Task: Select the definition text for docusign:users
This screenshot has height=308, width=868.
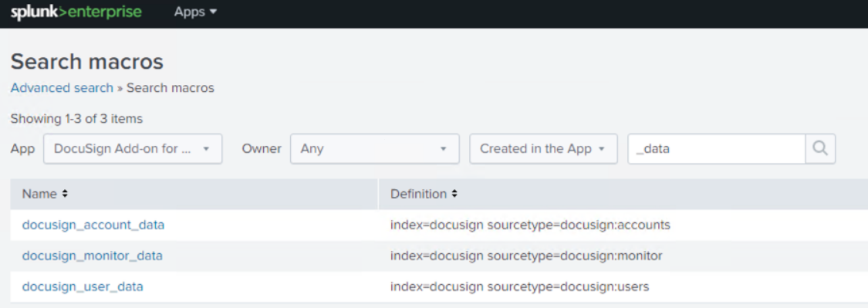Action: 520,287
